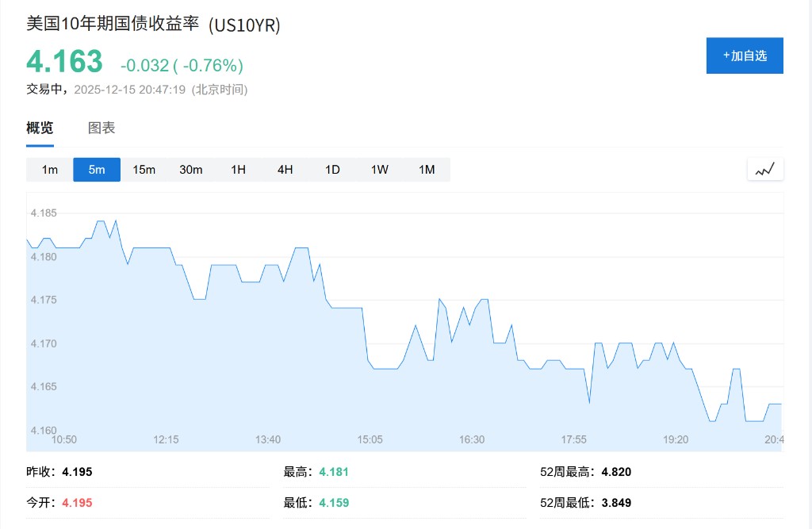Switch to 4H timeframe
The image size is (812, 529).
[x=285, y=170]
